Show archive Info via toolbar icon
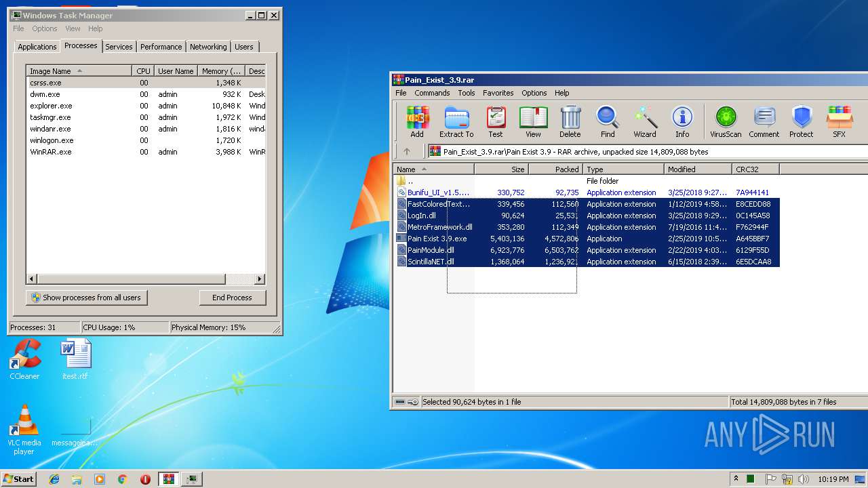The width and height of the screenshot is (868, 488). (682, 121)
